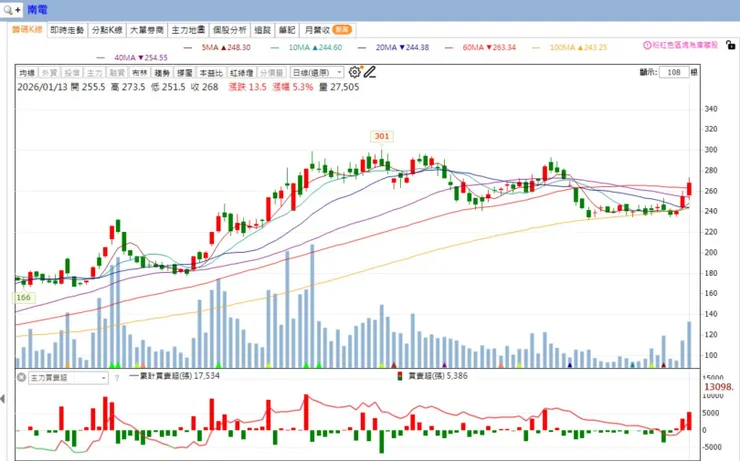Click the 60MA legend entry

[x=480, y=47]
